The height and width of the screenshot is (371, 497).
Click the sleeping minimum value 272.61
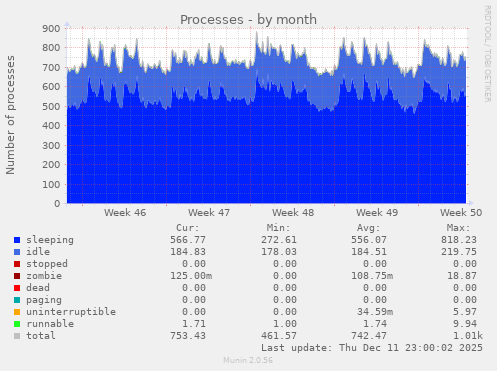point(279,240)
